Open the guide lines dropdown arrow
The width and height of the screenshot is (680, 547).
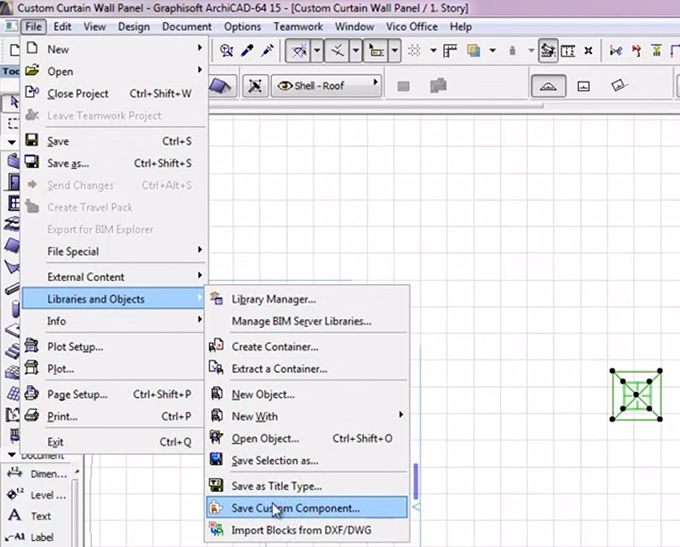(x=317, y=51)
